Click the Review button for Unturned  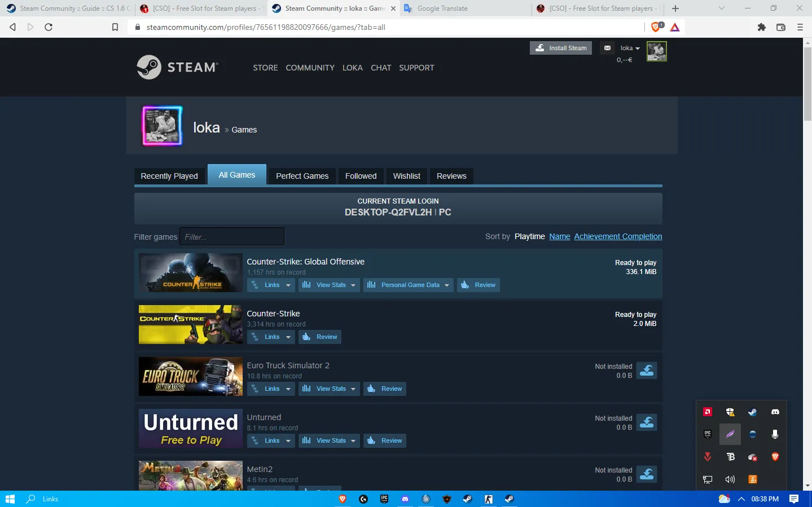[385, 440]
